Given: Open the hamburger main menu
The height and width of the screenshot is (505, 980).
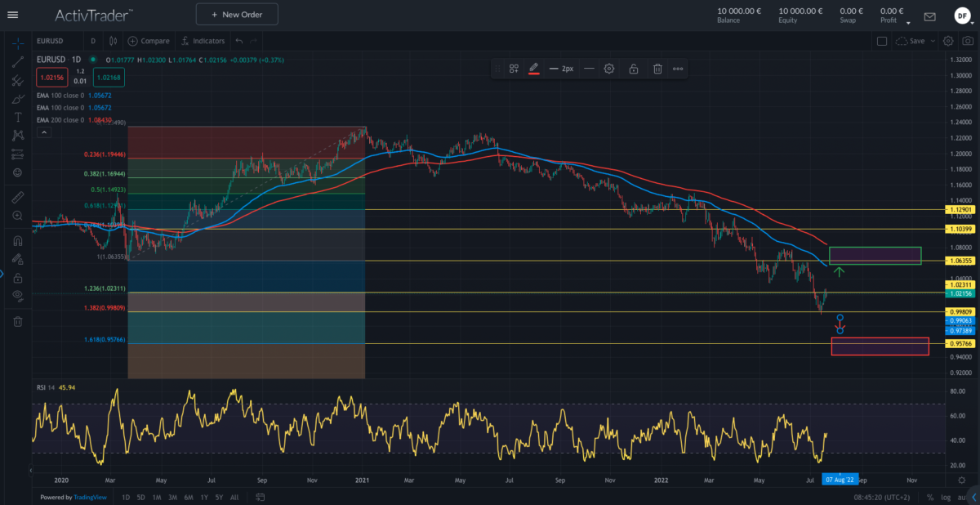Looking at the screenshot, I should pyautogui.click(x=12, y=15).
